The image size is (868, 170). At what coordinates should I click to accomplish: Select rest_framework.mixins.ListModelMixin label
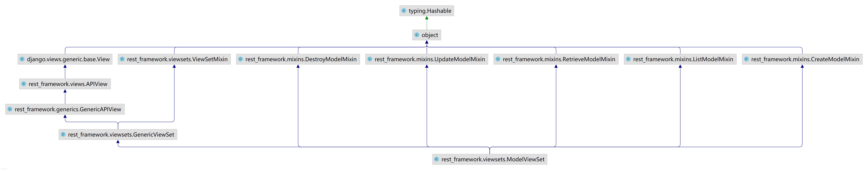[x=683, y=59]
